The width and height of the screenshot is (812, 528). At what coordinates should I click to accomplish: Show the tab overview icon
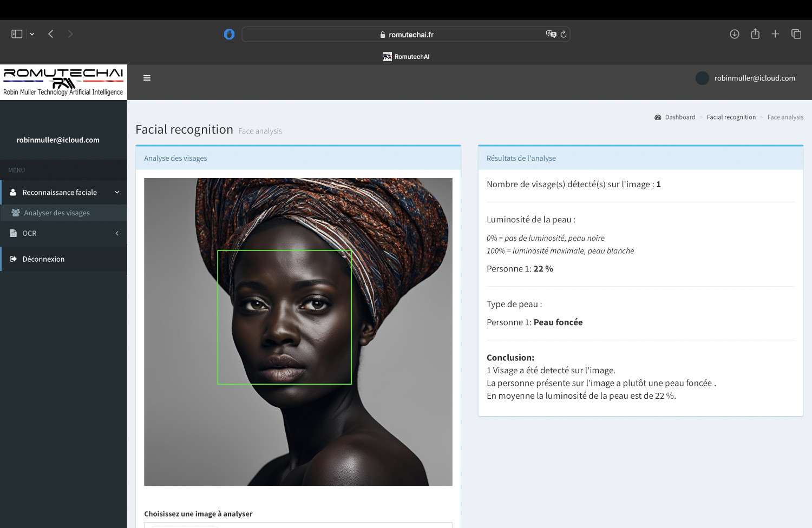click(x=796, y=34)
